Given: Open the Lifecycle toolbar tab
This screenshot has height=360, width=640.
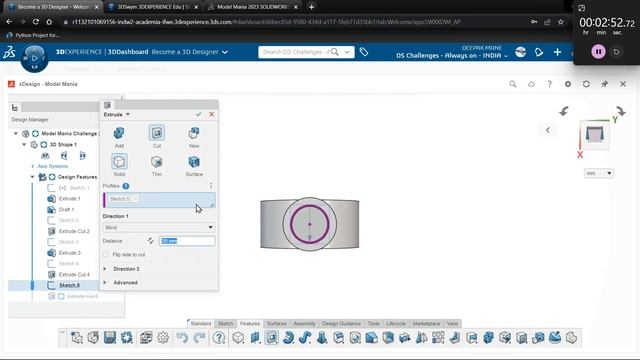Looking at the screenshot, I should [x=396, y=323].
